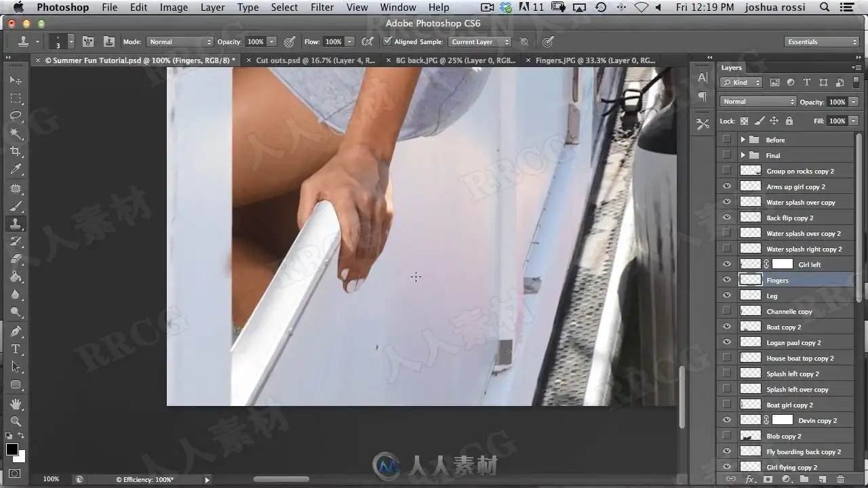
Task: Hide the Girl left layer
Action: [727, 264]
